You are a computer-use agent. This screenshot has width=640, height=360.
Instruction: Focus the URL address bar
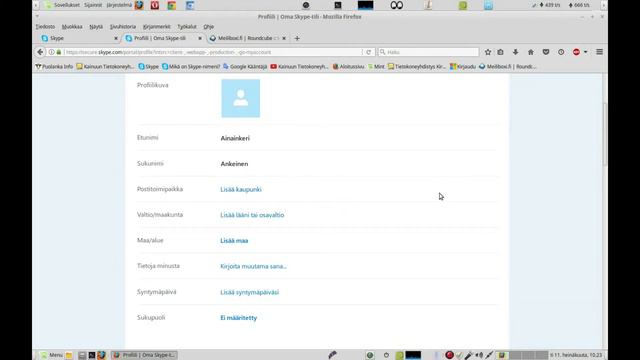[212, 52]
